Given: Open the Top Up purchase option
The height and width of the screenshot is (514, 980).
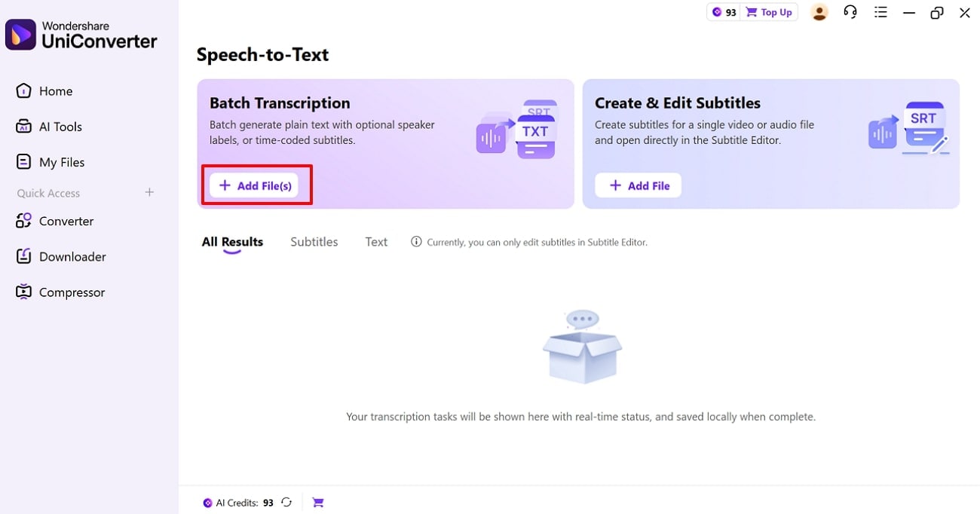Looking at the screenshot, I should 769,12.
